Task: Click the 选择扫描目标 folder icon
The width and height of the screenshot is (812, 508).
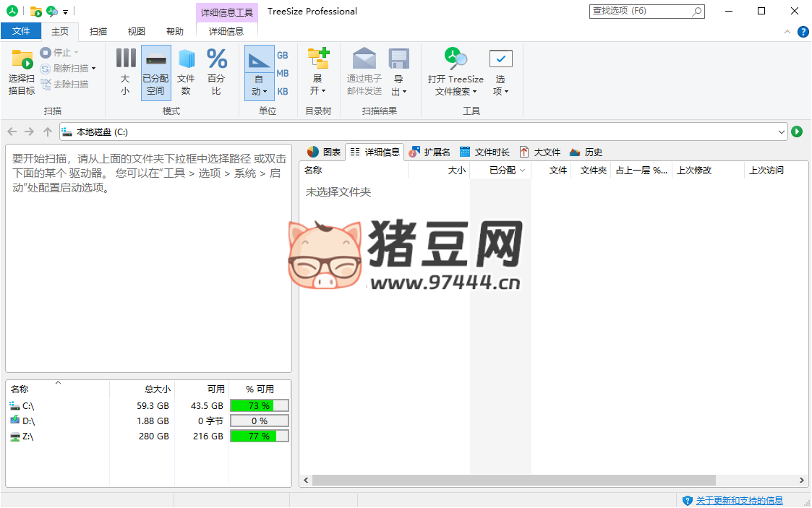Action: (22, 60)
